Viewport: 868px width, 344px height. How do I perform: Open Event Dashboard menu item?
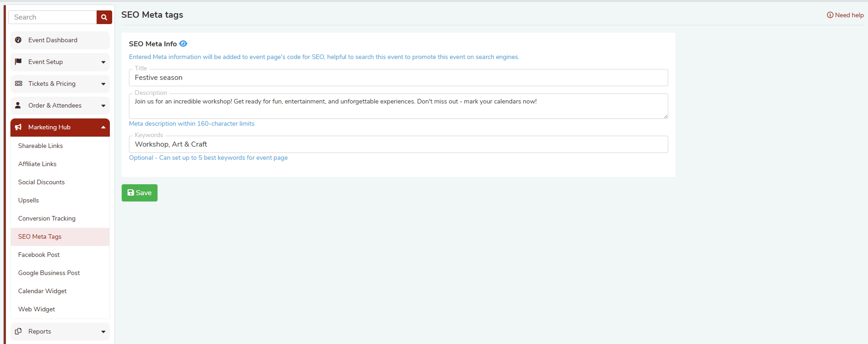pos(60,40)
